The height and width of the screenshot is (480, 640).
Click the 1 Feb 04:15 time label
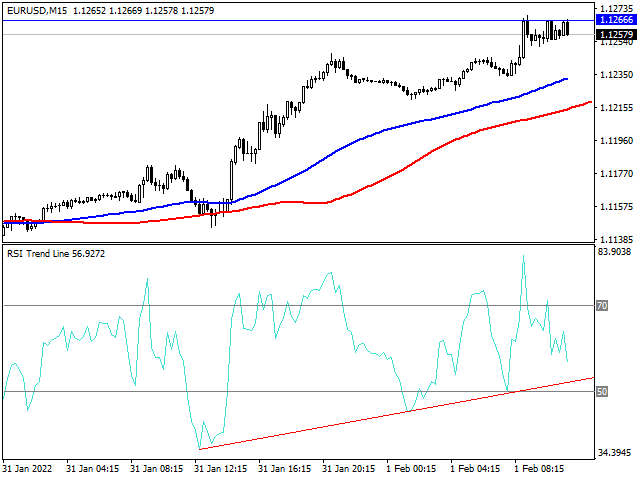(475, 469)
